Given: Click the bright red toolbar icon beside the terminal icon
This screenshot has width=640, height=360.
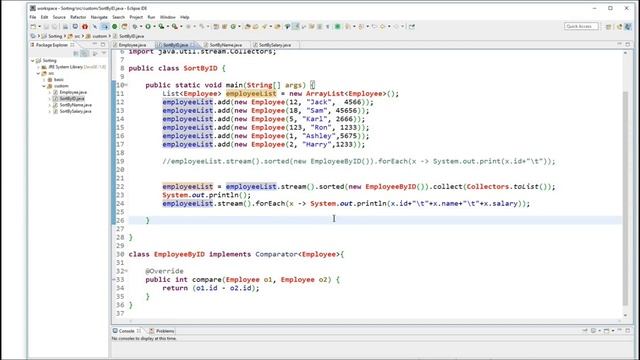Looking at the screenshot, I should coord(85,27).
